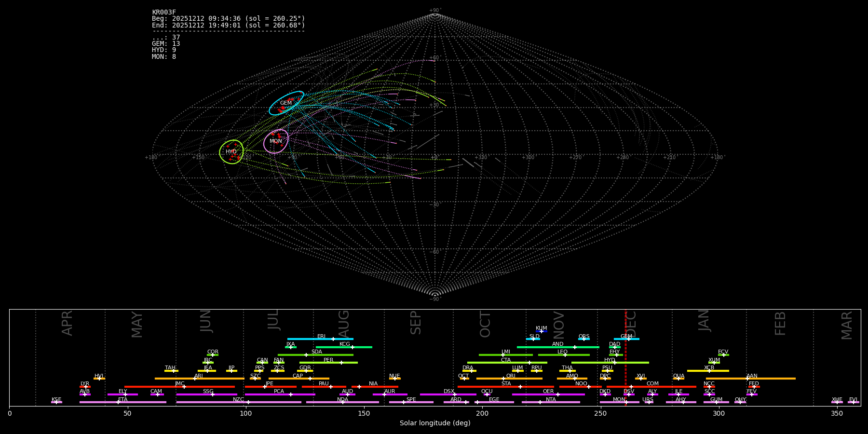
Task: Click the OER shower bar label
Action: [x=548, y=392]
